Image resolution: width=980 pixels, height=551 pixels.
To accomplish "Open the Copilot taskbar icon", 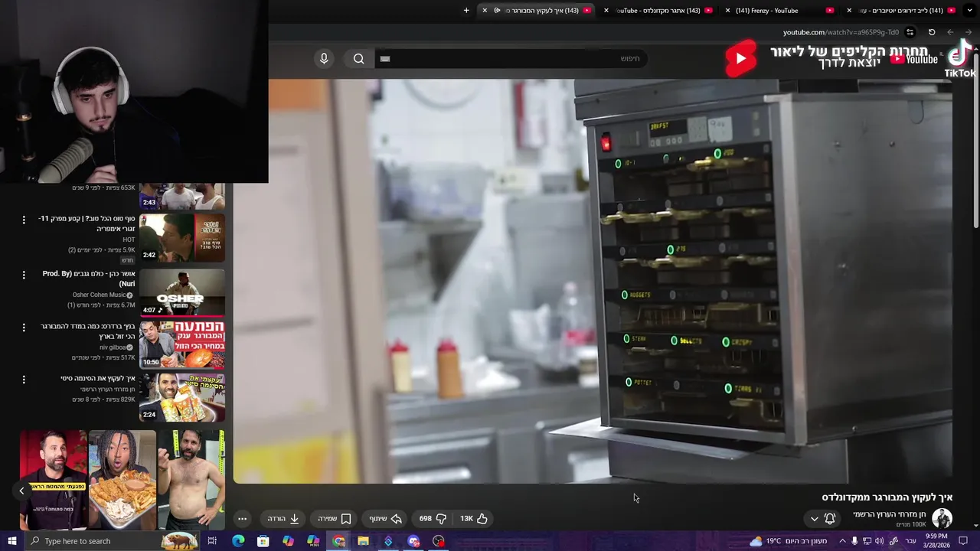I will (x=288, y=541).
